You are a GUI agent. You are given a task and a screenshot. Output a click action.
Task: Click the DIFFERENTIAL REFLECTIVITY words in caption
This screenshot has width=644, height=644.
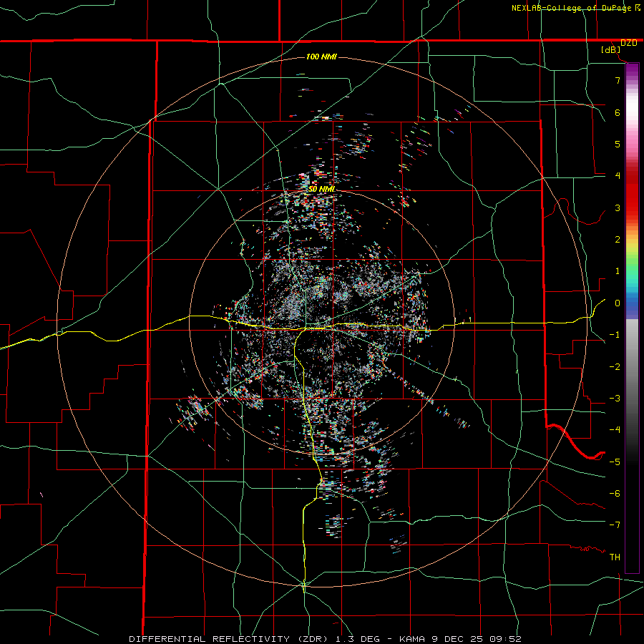click(209, 639)
